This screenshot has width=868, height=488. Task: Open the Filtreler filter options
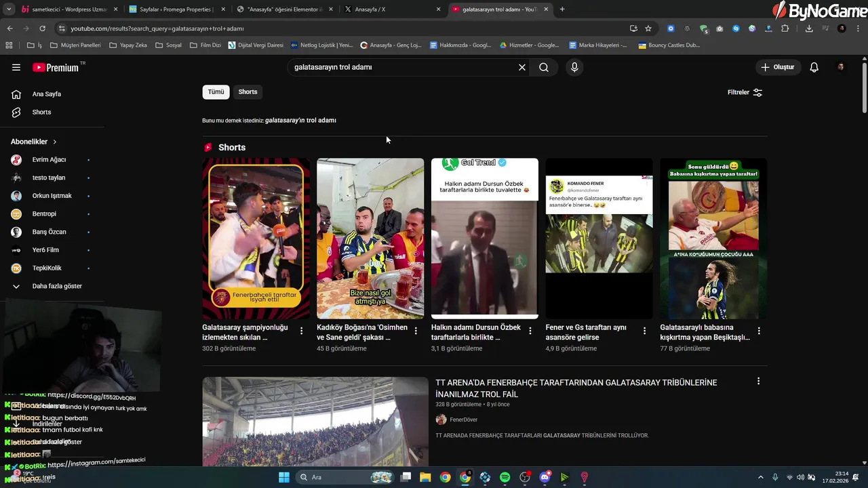pyautogui.click(x=745, y=92)
